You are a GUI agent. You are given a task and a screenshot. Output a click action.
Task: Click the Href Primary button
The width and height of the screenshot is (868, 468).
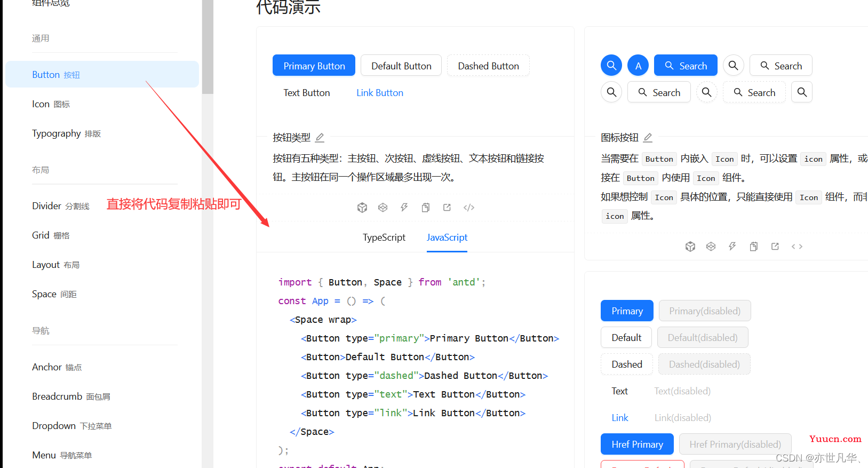[637, 444]
